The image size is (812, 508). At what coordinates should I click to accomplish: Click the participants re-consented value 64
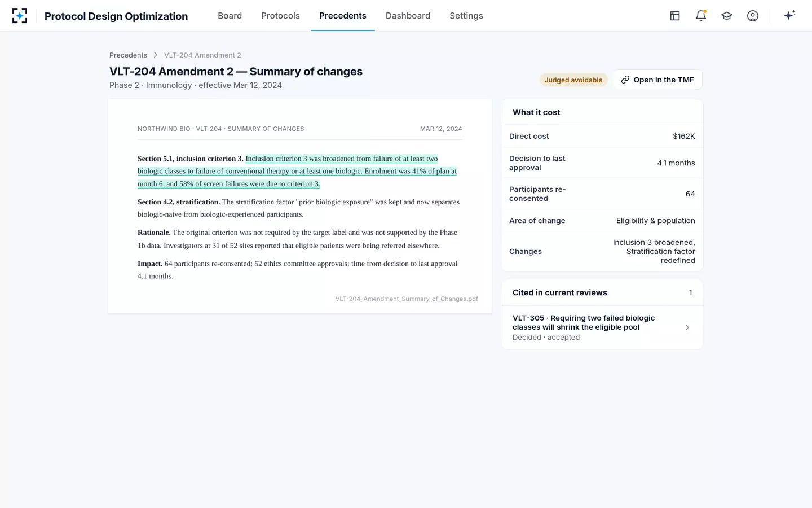pyautogui.click(x=690, y=194)
